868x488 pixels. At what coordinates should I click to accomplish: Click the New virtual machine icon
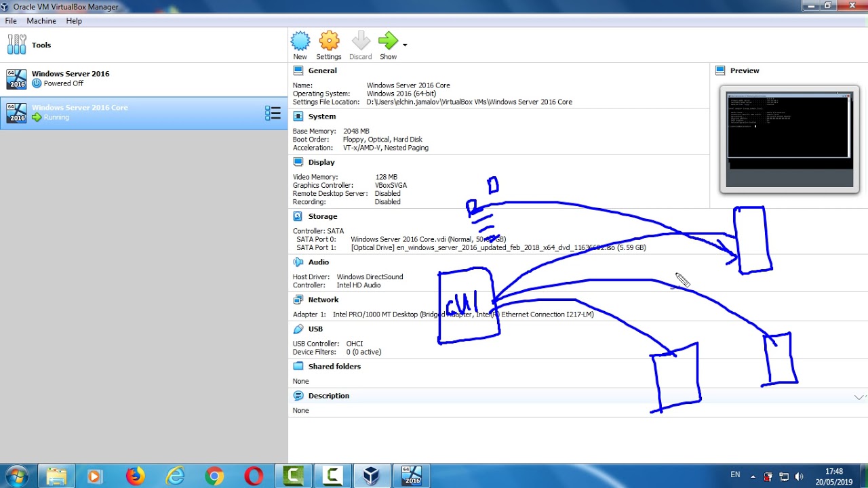pyautogui.click(x=300, y=41)
